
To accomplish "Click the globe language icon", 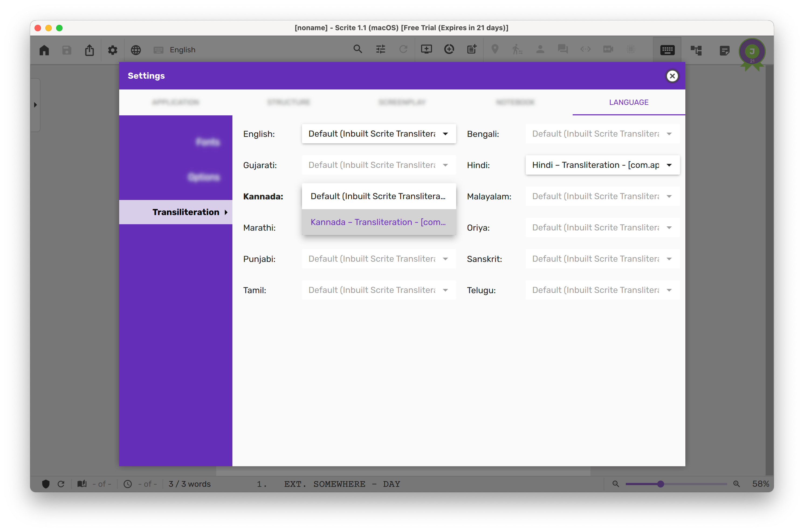I will (136, 50).
